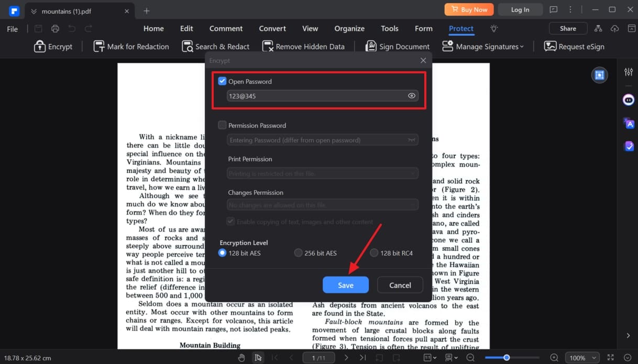638x364 pixels.
Task: Expand Manage Signatures dropdown
Action: tap(483, 47)
